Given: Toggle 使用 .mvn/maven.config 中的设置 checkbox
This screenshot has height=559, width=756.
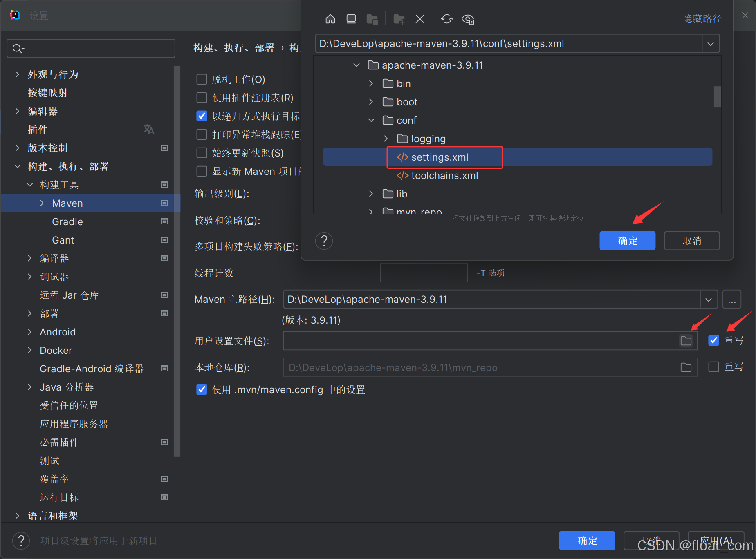Looking at the screenshot, I should tap(202, 389).
